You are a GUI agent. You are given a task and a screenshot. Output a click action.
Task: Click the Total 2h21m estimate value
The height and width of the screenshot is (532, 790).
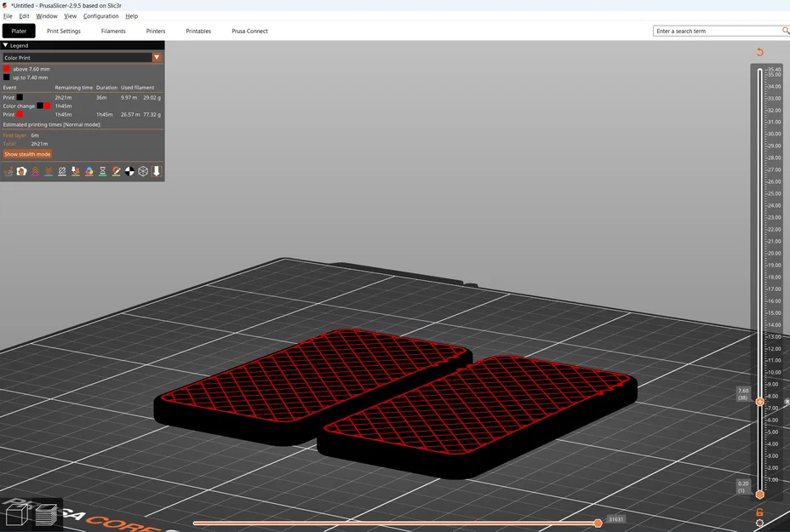point(39,144)
